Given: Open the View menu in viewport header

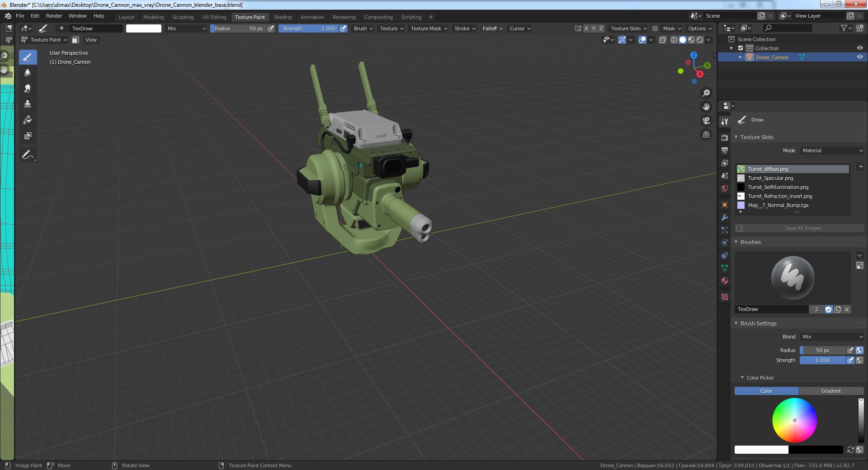Looking at the screenshot, I should pos(91,40).
